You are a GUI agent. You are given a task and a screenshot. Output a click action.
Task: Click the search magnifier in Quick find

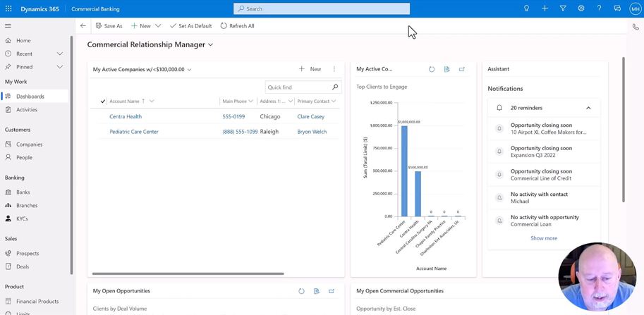pos(335,87)
